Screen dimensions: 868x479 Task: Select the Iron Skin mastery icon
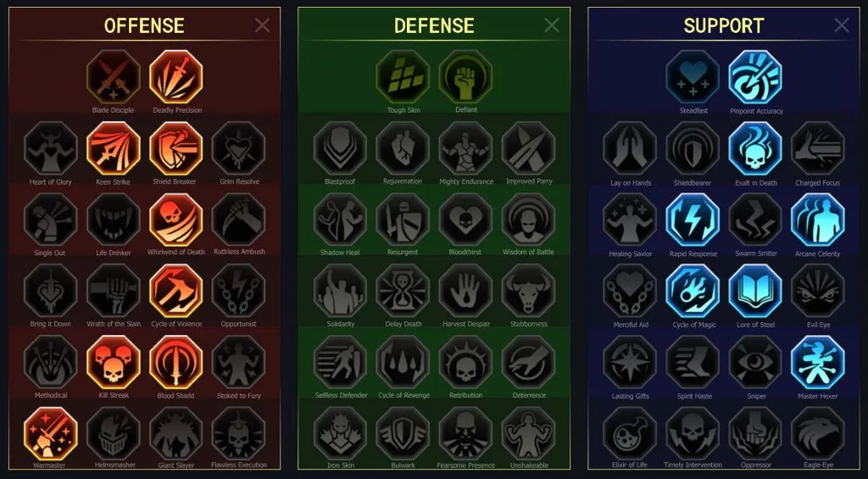pos(340,433)
